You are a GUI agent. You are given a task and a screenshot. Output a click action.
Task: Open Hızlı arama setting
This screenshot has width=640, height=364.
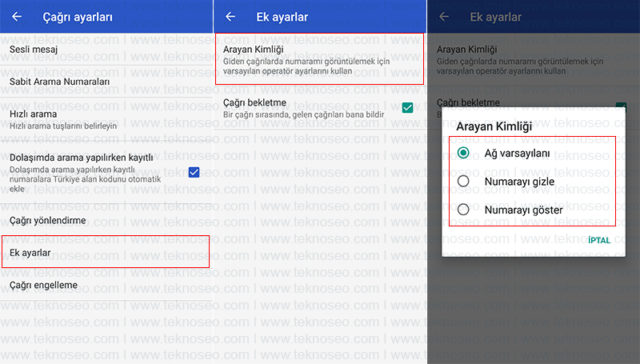click(x=106, y=120)
